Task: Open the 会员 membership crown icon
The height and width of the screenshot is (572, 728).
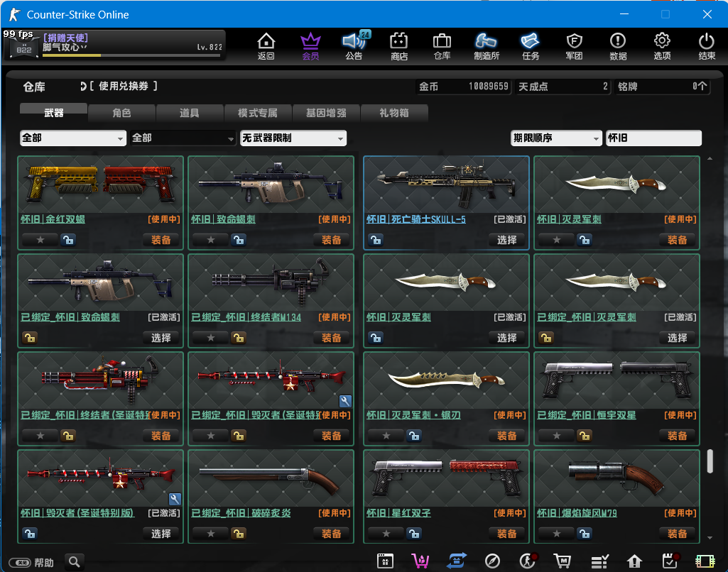Action: [x=310, y=46]
